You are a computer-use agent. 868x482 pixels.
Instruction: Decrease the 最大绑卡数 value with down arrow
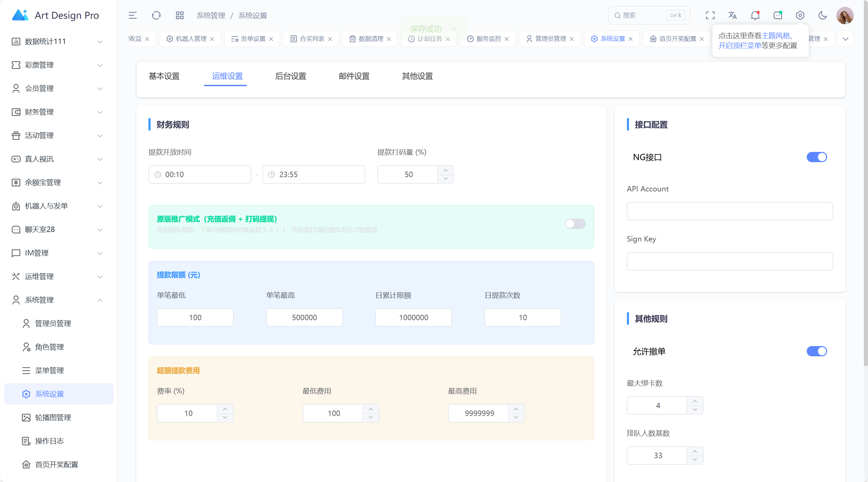[x=695, y=410]
